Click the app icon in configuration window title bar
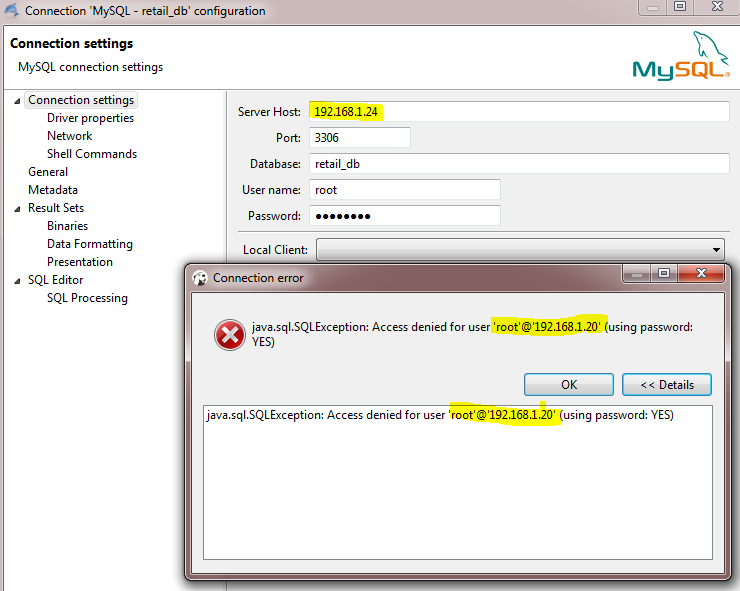This screenshot has width=740, height=591. coord(11,10)
